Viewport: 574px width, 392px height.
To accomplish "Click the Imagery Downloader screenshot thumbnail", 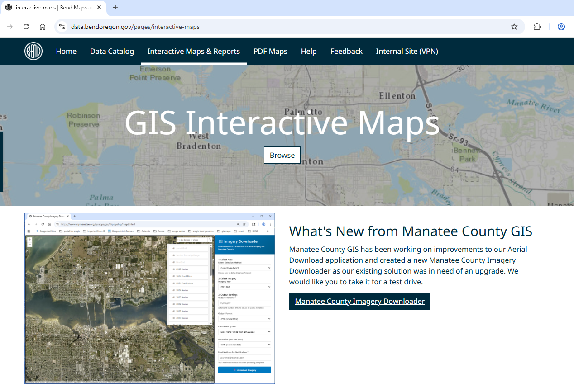I will point(150,298).
